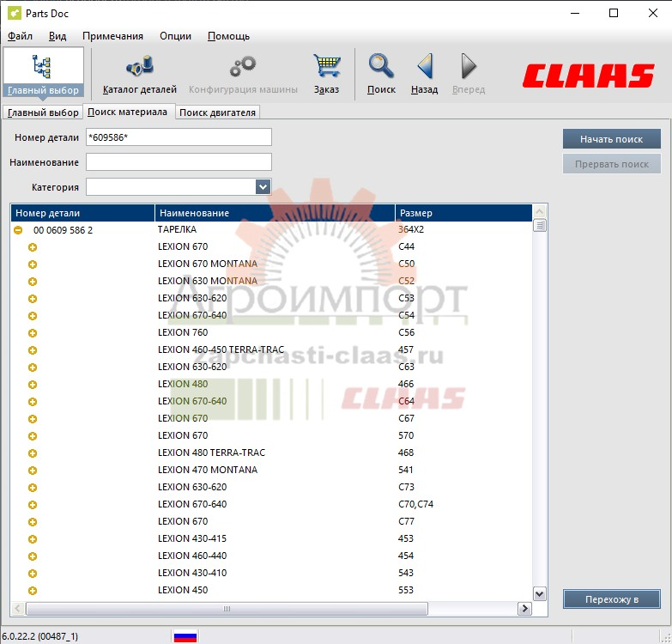The image size is (672, 644).
Task: Click the Конфигурация машины gears icon
Action: 243,66
